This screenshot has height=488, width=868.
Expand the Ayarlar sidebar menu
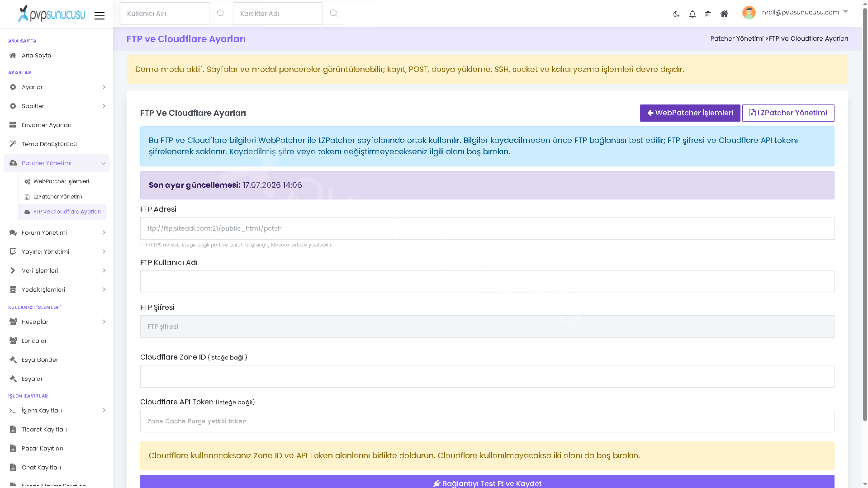[x=57, y=87]
